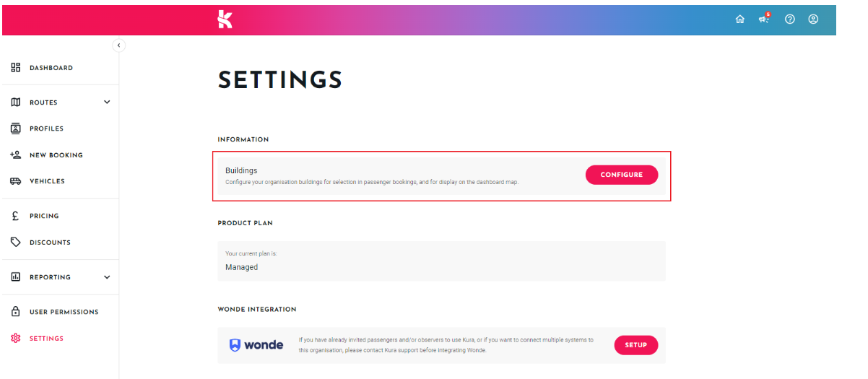Open the user account profile icon
The width and height of the screenshot is (868, 379).
pyautogui.click(x=813, y=19)
